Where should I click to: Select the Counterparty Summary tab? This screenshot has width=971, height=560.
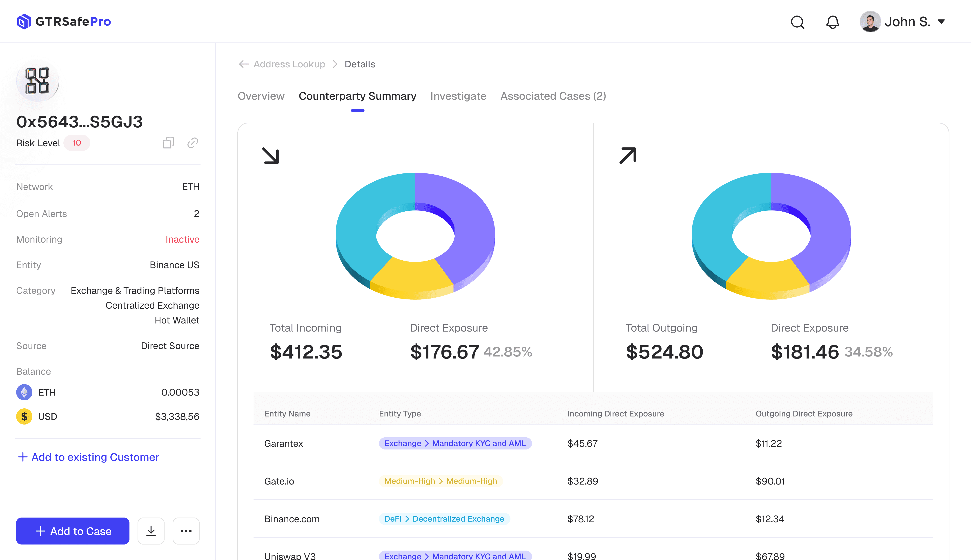[357, 96]
